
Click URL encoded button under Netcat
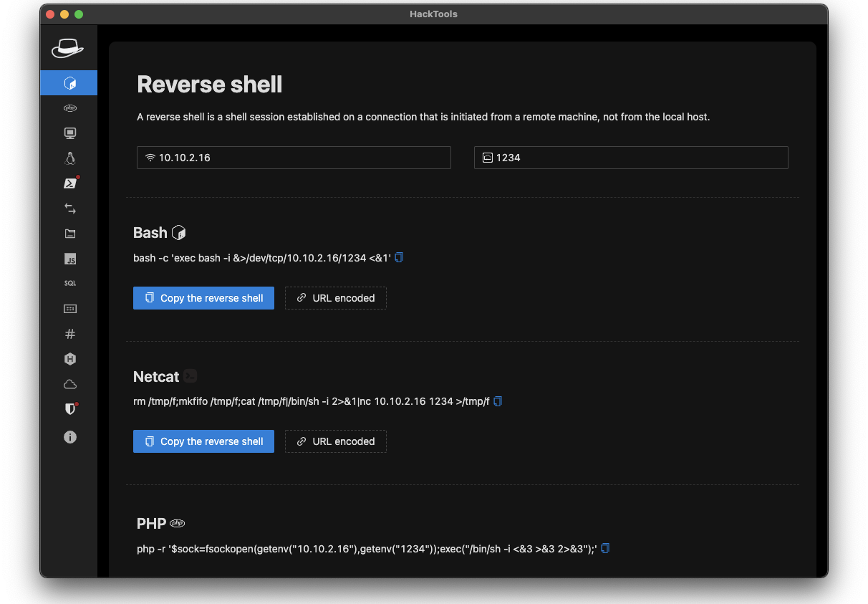coord(336,441)
